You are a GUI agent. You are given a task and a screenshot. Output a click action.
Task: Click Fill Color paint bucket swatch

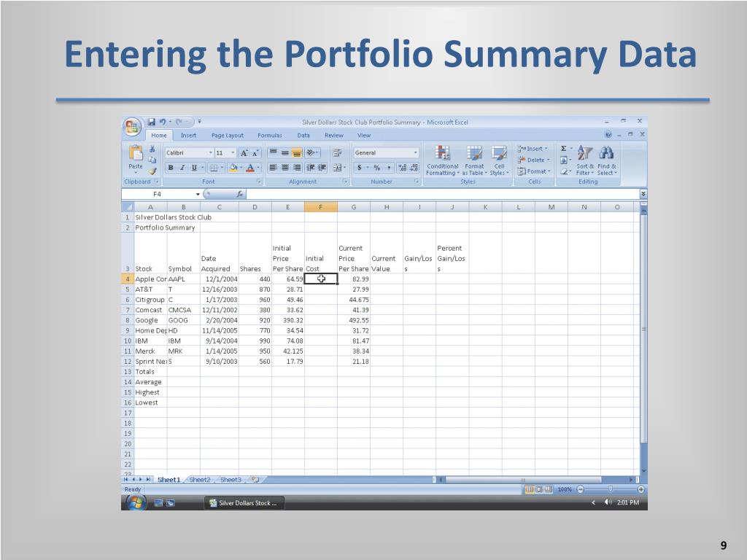(233, 168)
